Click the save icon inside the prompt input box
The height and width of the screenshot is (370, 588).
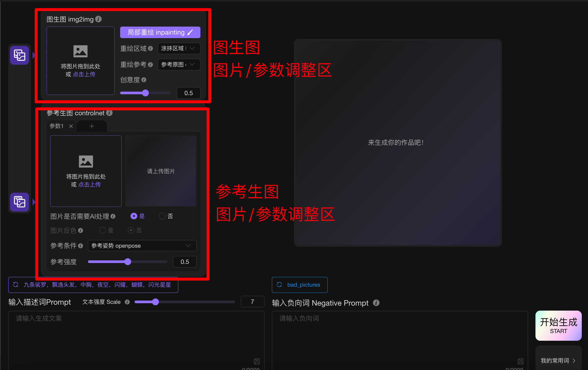click(x=257, y=361)
